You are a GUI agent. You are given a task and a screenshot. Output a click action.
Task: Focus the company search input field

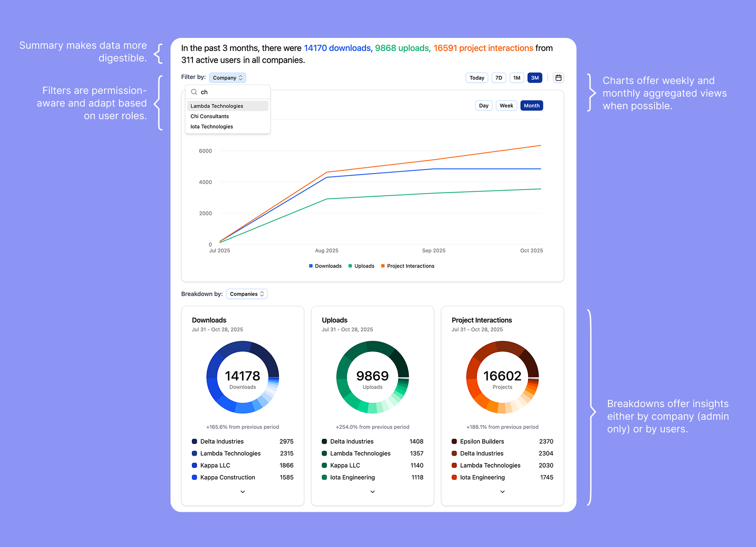coord(232,92)
